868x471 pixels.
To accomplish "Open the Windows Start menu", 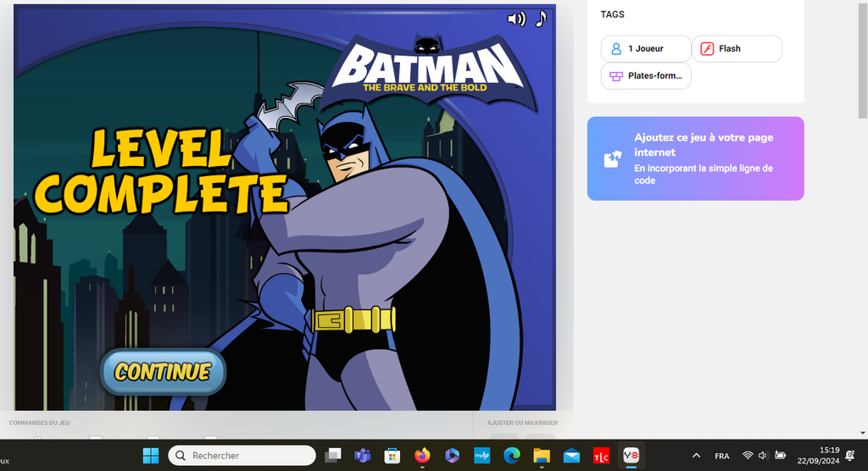I will pos(151,456).
